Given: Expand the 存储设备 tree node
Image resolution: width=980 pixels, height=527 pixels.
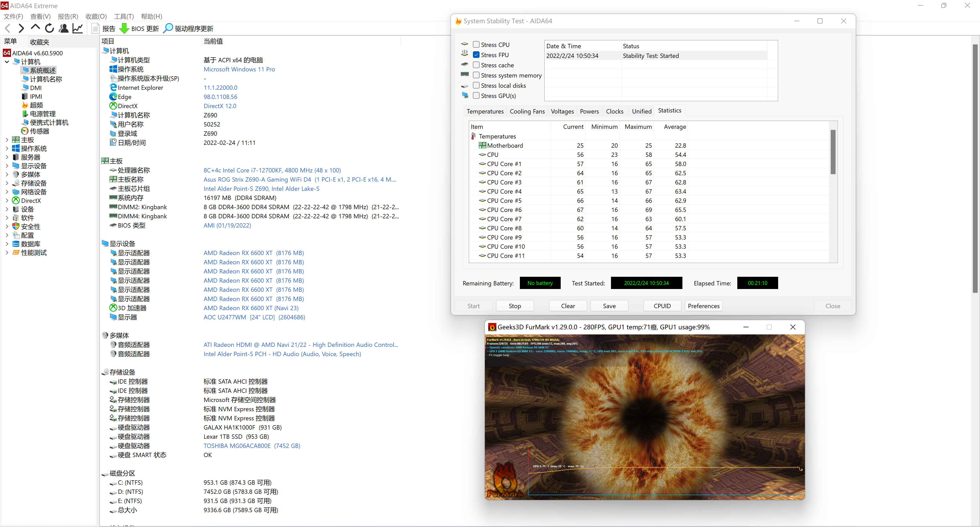Looking at the screenshot, I should (x=7, y=183).
